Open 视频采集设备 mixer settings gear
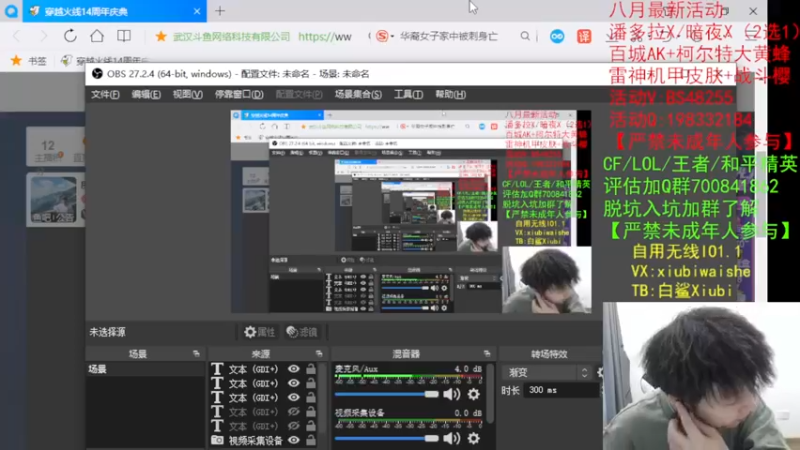 pos(473,438)
